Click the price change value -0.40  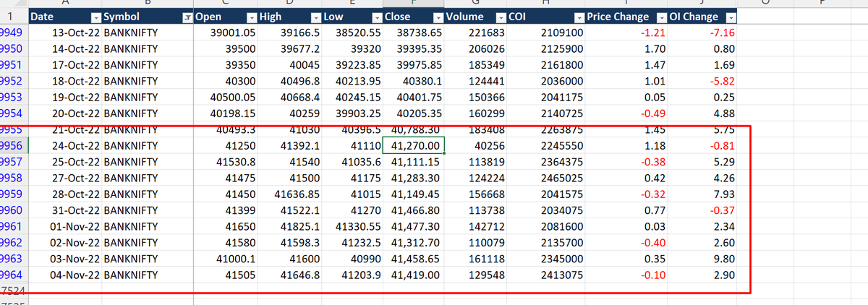click(x=655, y=243)
